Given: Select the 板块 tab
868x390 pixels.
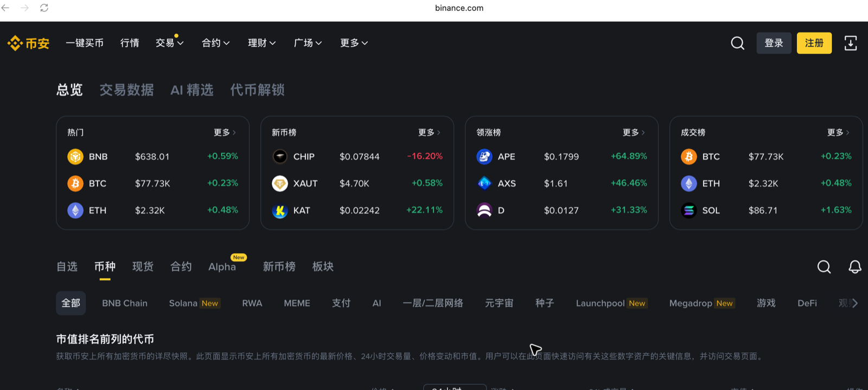Looking at the screenshot, I should 323,266.
